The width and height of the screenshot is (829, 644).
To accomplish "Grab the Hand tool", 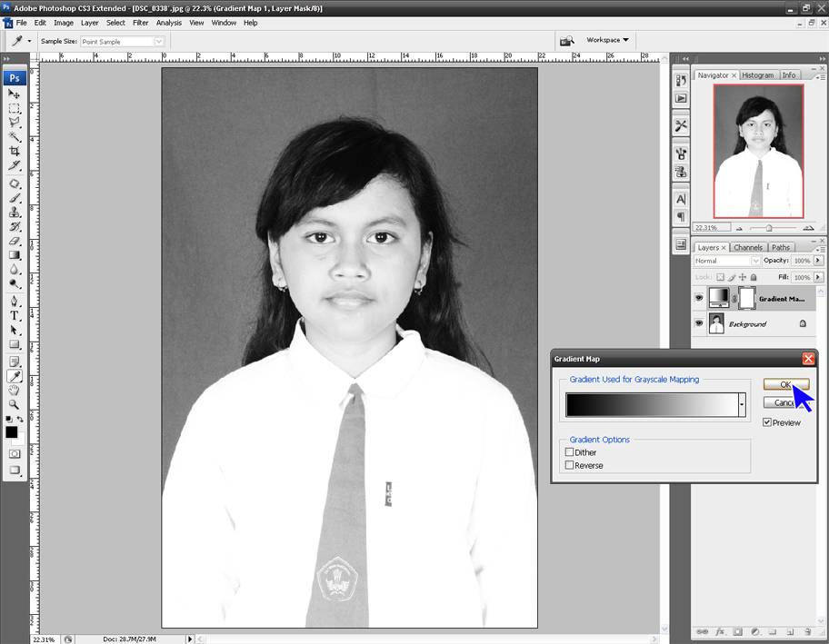I will (15, 390).
